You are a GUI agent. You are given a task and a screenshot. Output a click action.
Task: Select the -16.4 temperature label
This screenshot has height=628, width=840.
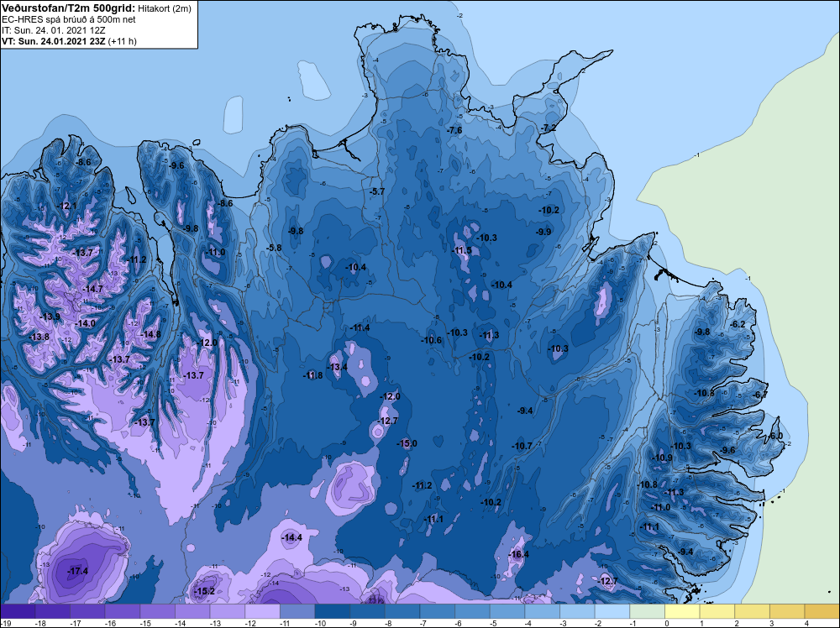tap(518, 554)
